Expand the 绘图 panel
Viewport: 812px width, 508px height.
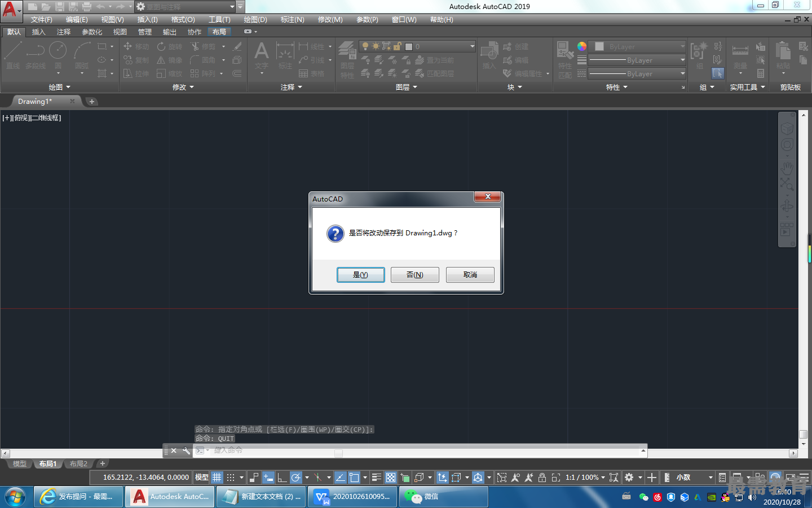tap(60, 87)
